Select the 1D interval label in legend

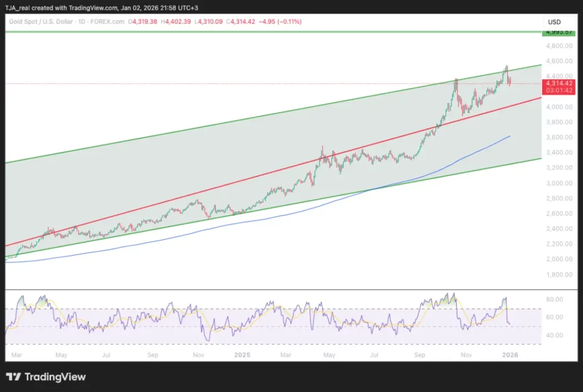click(87, 21)
